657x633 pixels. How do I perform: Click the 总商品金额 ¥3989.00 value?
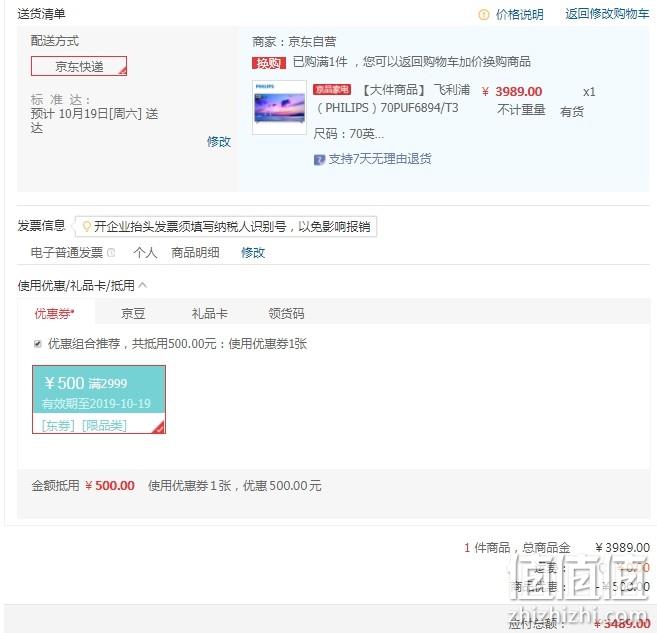[623, 548]
